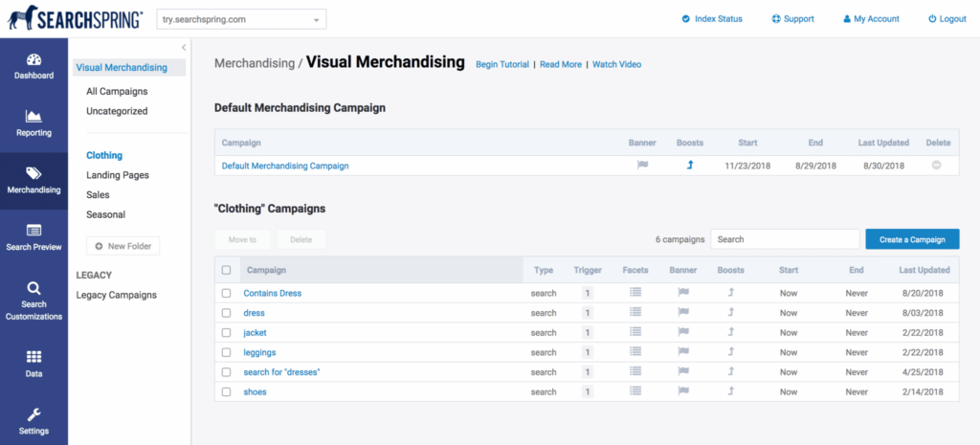This screenshot has height=445, width=980.
Task: Open the Dashboard gauge icon
Action: 33,59
